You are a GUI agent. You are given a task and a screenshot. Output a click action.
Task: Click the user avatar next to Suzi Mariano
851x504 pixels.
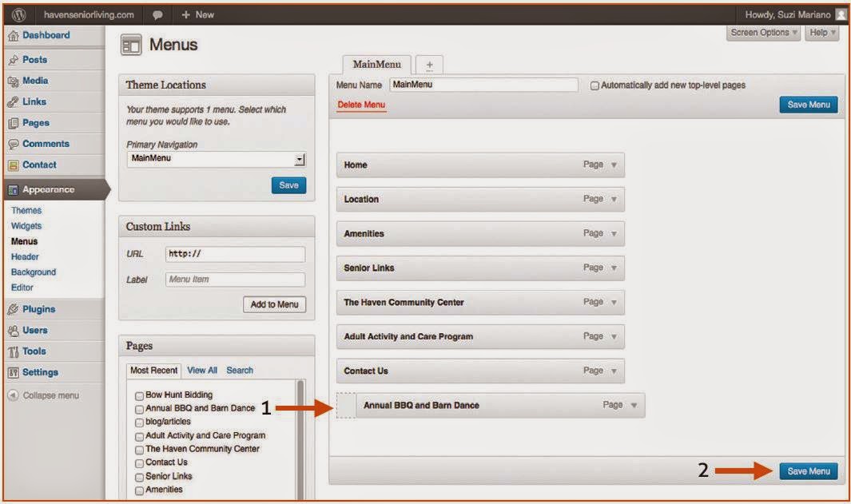tap(841, 14)
